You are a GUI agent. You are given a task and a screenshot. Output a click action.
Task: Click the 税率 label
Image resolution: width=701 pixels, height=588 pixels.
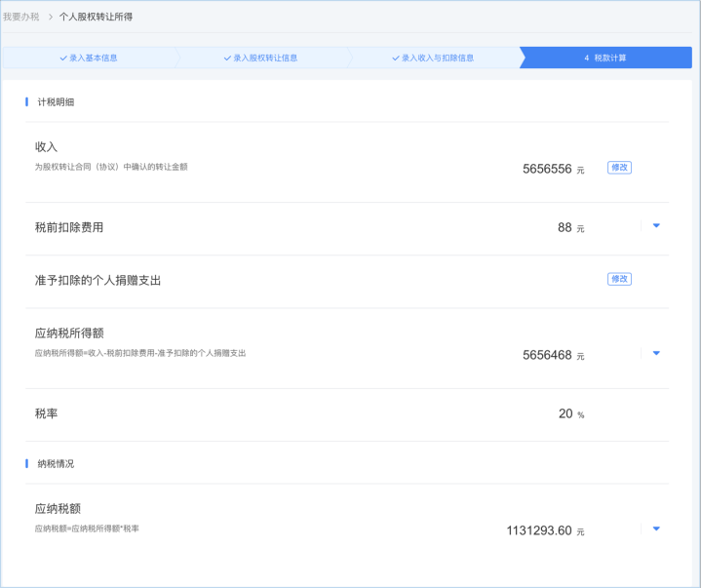46,413
